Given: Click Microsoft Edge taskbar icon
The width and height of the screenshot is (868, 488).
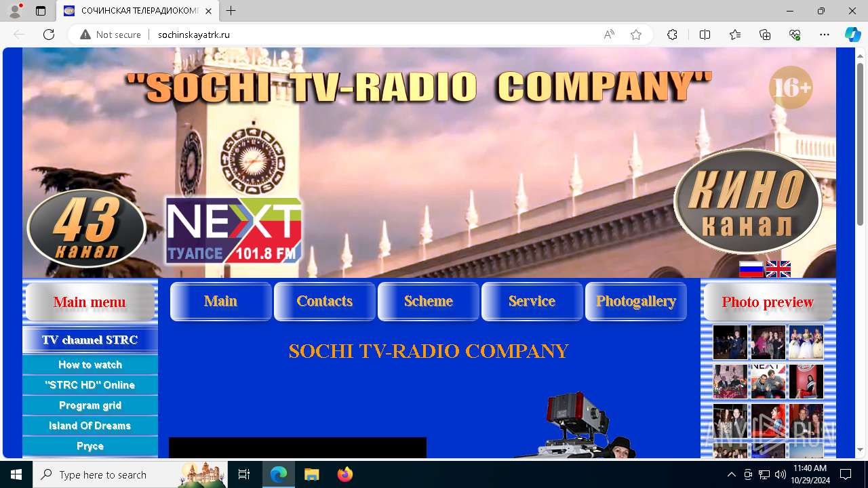Looking at the screenshot, I should click(x=278, y=474).
